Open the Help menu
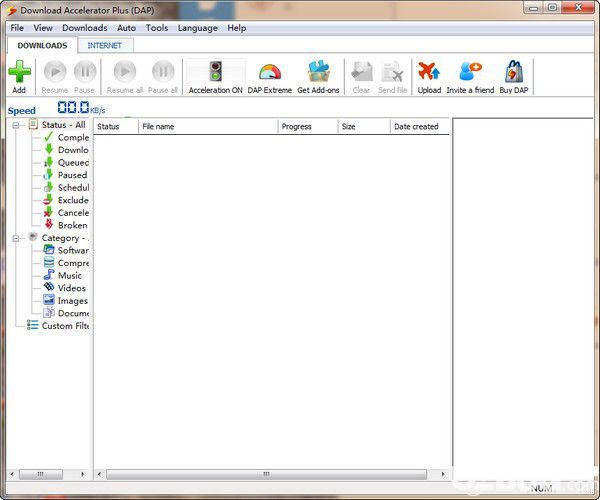The width and height of the screenshot is (600, 500). click(x=236, y=28)
